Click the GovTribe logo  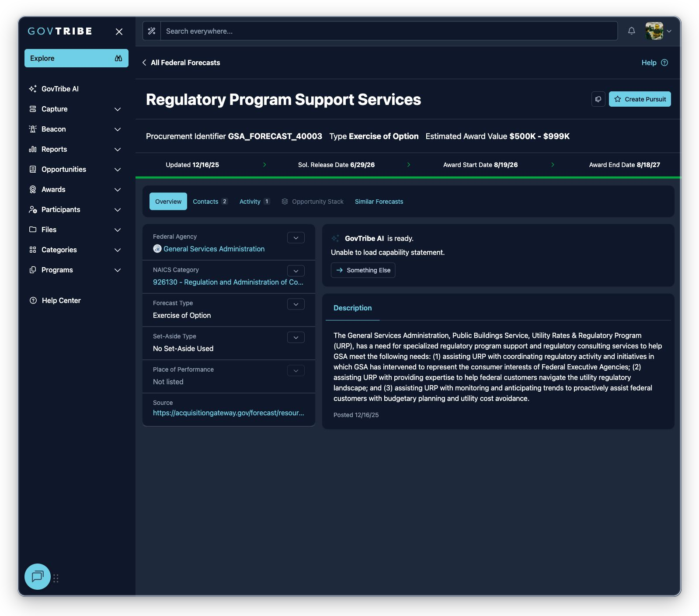[x=60, y=31]
